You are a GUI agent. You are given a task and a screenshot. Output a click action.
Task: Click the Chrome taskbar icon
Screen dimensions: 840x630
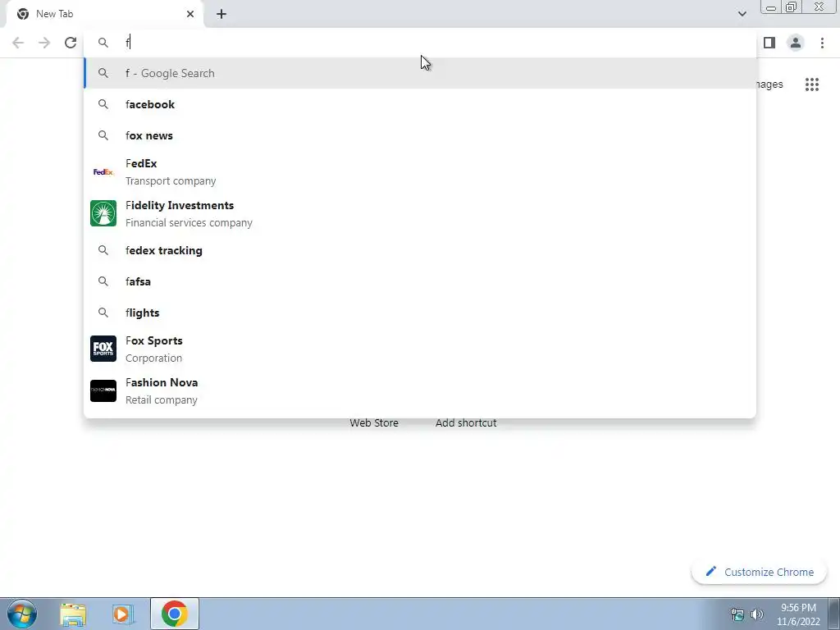174,614
